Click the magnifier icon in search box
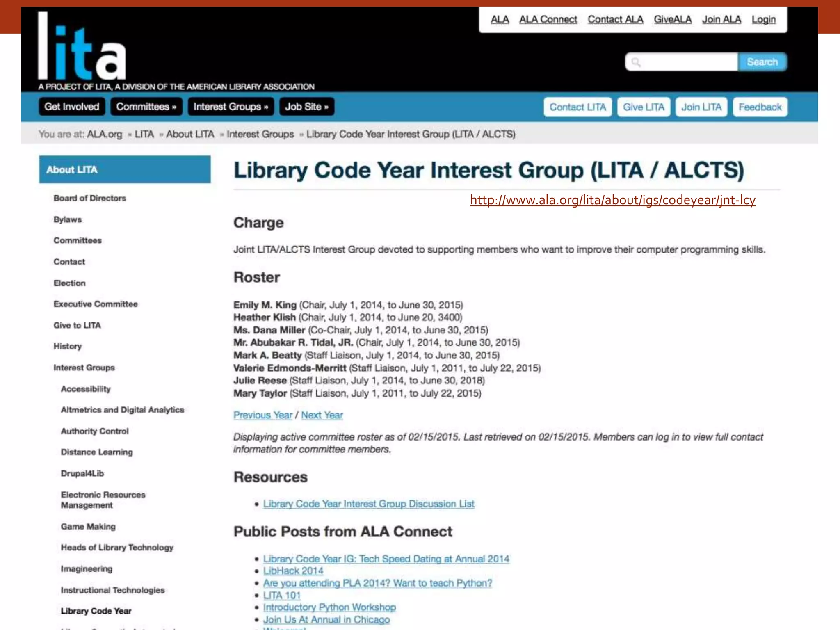This screenshot has height=630, width=840. [x=636, y=62]
